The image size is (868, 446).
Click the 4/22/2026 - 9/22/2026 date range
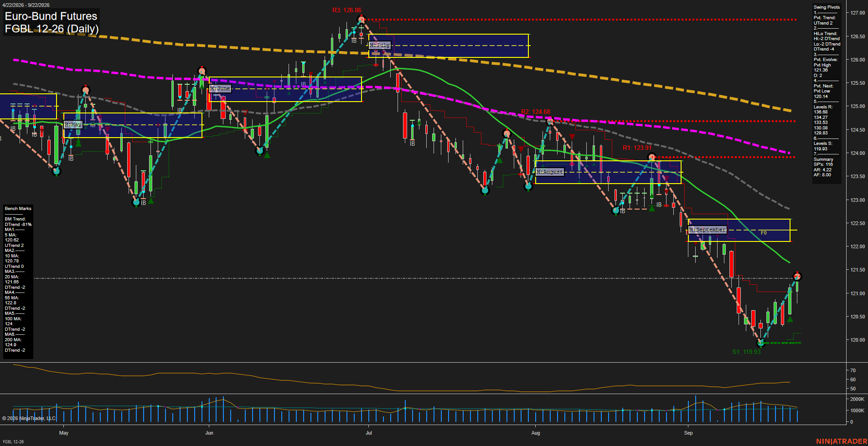point(26,5)
